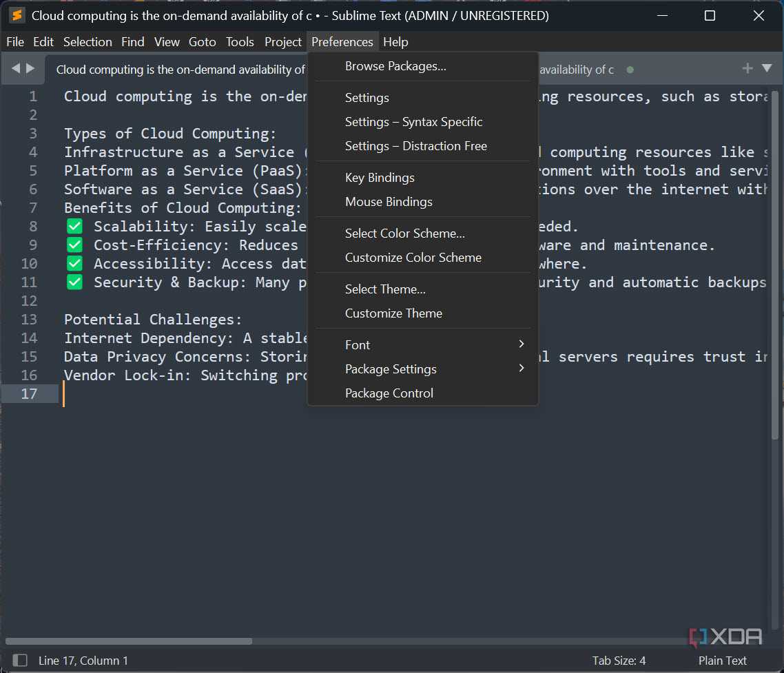
Task: Open Mouse Bindings
Action: pos(422,202)
